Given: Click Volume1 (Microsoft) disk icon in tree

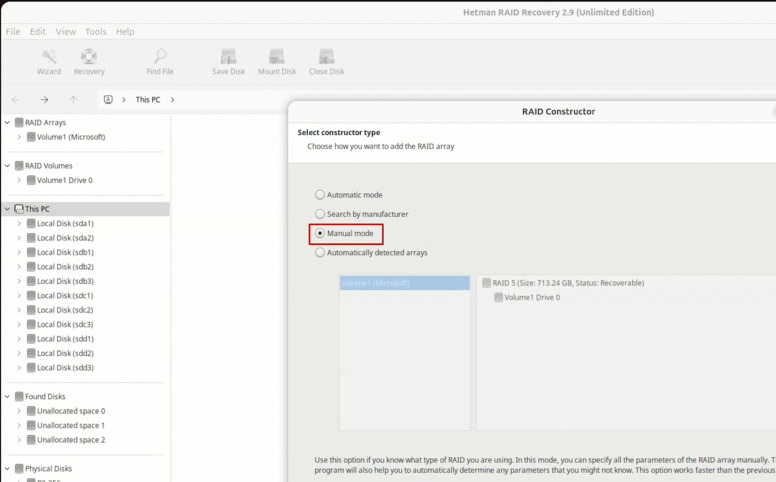Looking at the screenshot, I should click(x=31, y=137).
